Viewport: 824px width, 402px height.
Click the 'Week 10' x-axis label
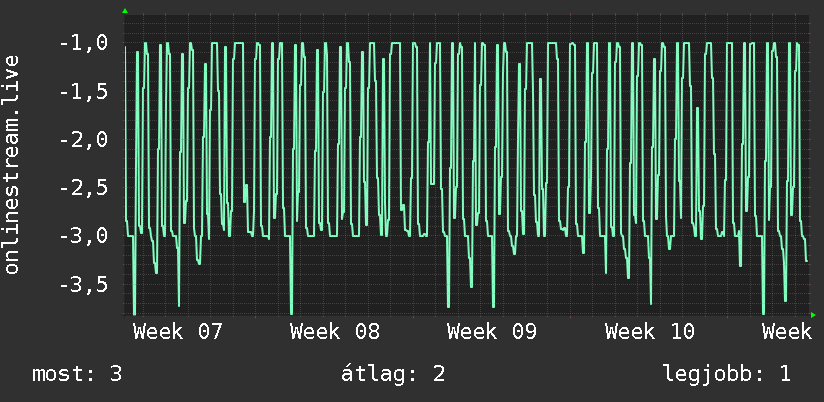click(x=650, y=332)
